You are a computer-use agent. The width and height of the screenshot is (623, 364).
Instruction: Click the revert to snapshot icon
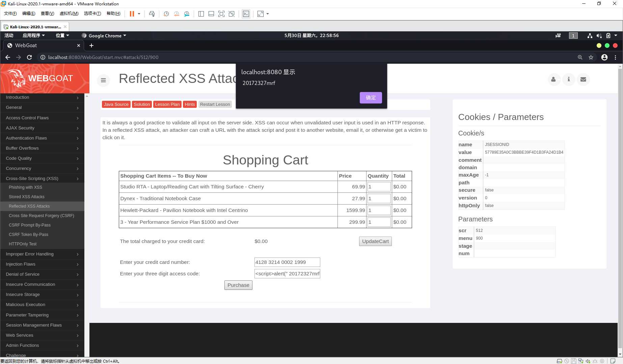(177, 14)
